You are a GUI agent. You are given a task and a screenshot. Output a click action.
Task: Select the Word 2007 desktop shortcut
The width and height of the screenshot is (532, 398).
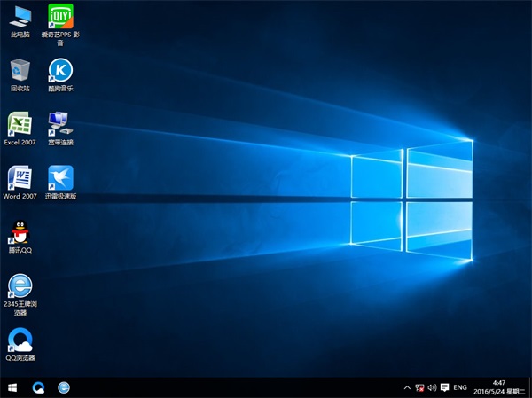(x=20, y=177)
